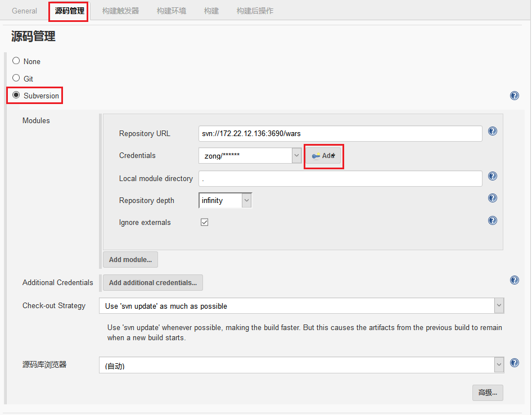Open the Check-out Strategy dropdown
This screenshot has width=532, height=415.
point(301,306)
